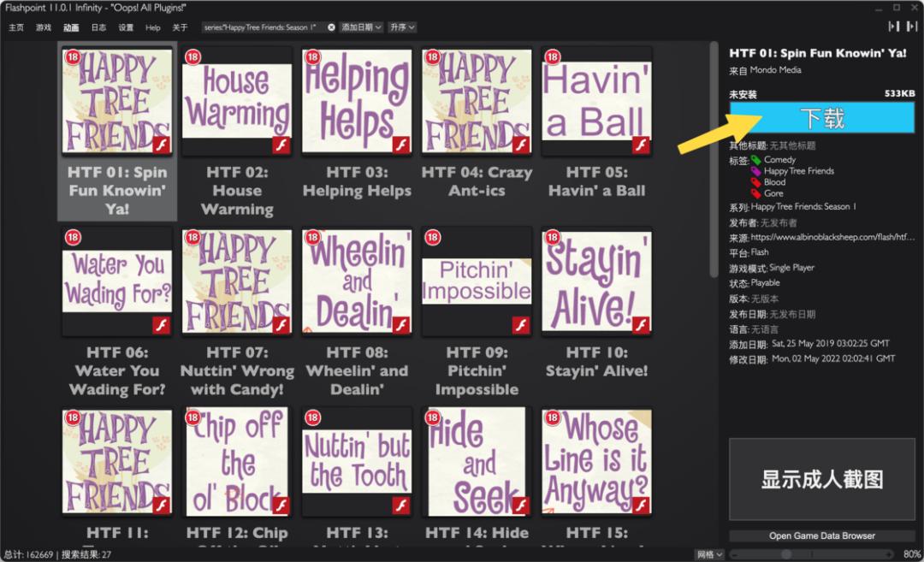Toggle the left sidebar panel icon
Screen dimensions: 924x562
click(x=894, y=26)
